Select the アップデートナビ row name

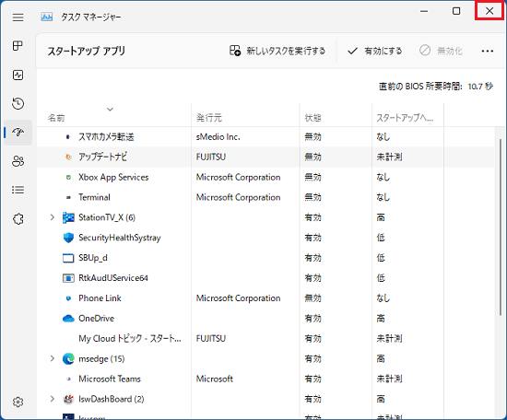(x=103, y=157)
